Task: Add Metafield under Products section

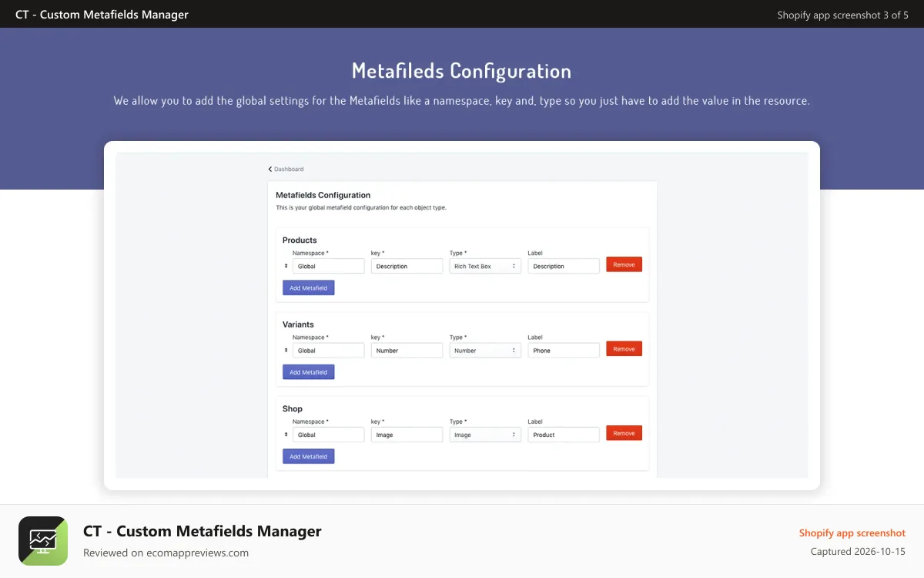Action: (x=309, y=287)
